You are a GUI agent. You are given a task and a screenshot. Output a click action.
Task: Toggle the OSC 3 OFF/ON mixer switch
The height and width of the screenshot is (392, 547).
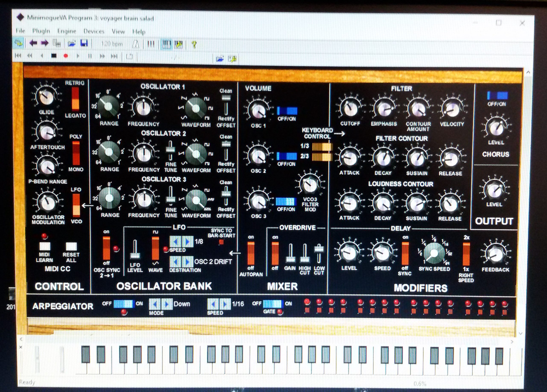pos(286,201)
